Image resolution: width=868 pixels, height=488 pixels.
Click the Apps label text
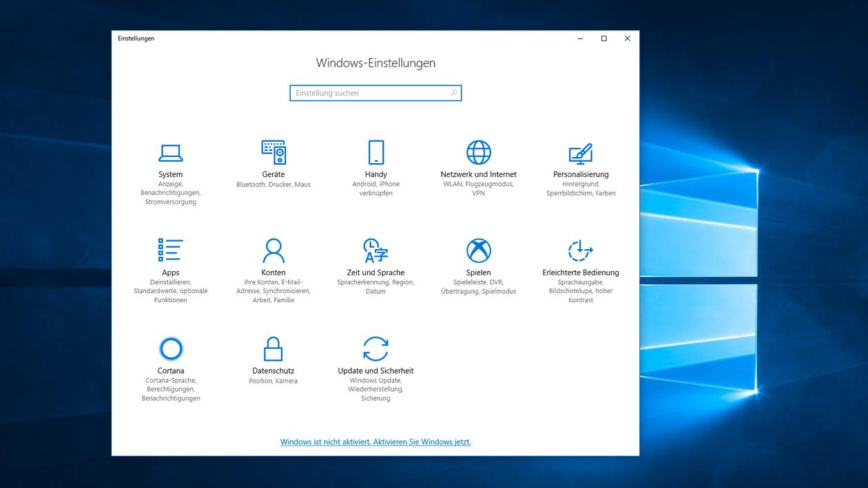point(171,273)
